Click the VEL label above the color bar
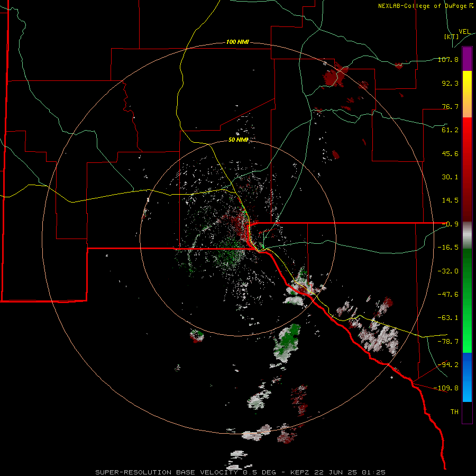Viewport: 476px width, 476px height. 464,32
